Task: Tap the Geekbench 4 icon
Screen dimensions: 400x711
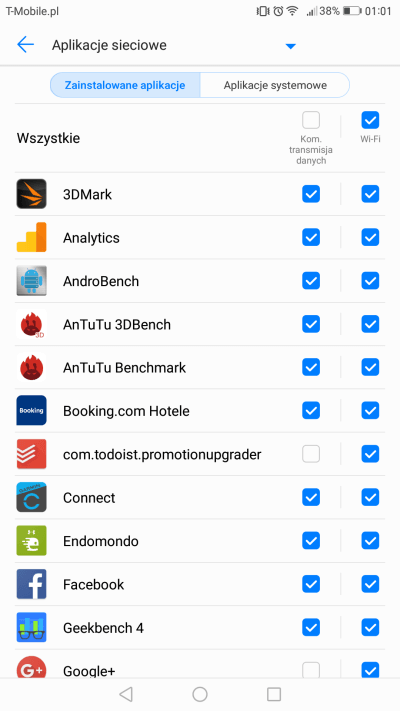Action: 31,628
